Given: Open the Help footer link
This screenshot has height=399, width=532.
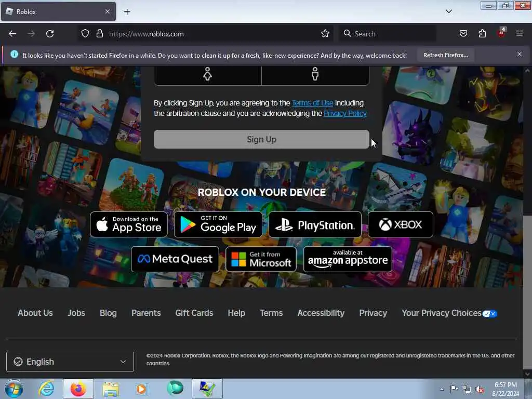Looking at the screenshot, I should click(236, 313).
